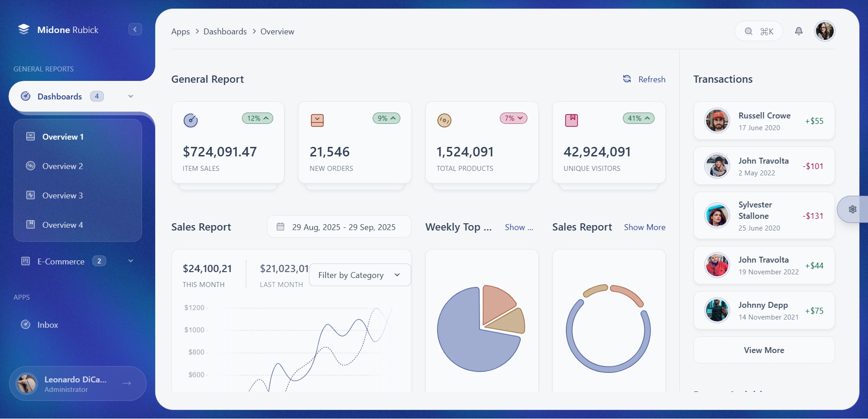Toggle the 41% indicator on Unique Visitors
Image resolution: width=868 pixels, height=419 pixels.
(638, 118)
